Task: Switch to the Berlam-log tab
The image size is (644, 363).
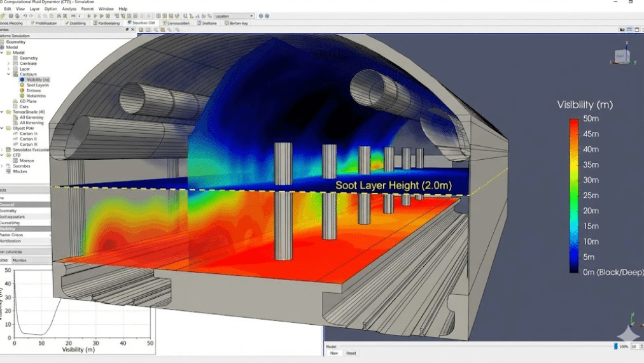Action: [x=236, y=23]
